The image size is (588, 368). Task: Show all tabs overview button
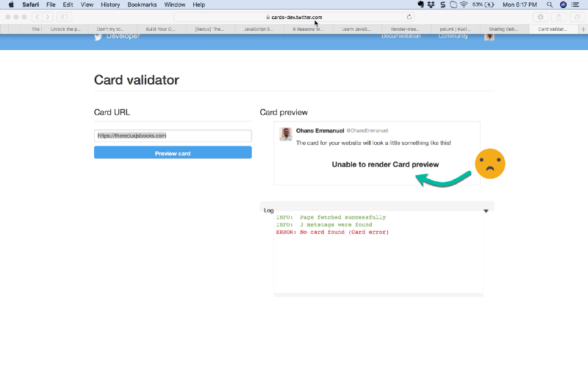click(x=577, y=17)
